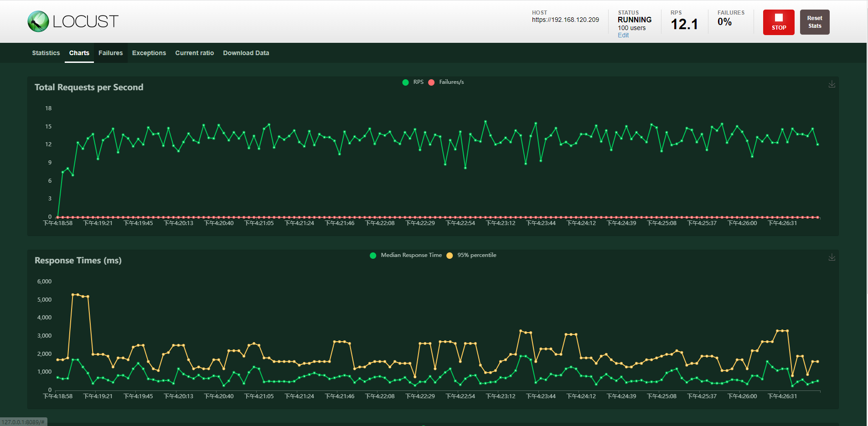This screenshot has height=426, width=868.
Task: Click the Response Times (ms) title
Action: (78, 261)
